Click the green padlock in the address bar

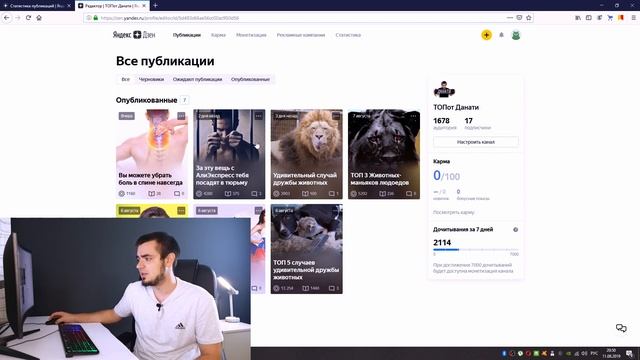pyautogui.click(x=96, y=18)
